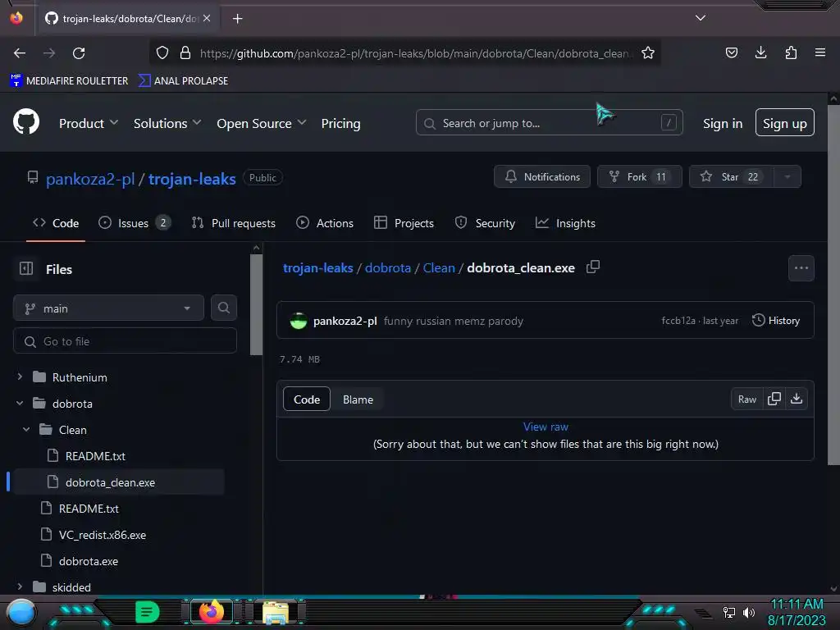Click the pankoza2-pl avatar image
Screen dimensions: 840x630
299,321
